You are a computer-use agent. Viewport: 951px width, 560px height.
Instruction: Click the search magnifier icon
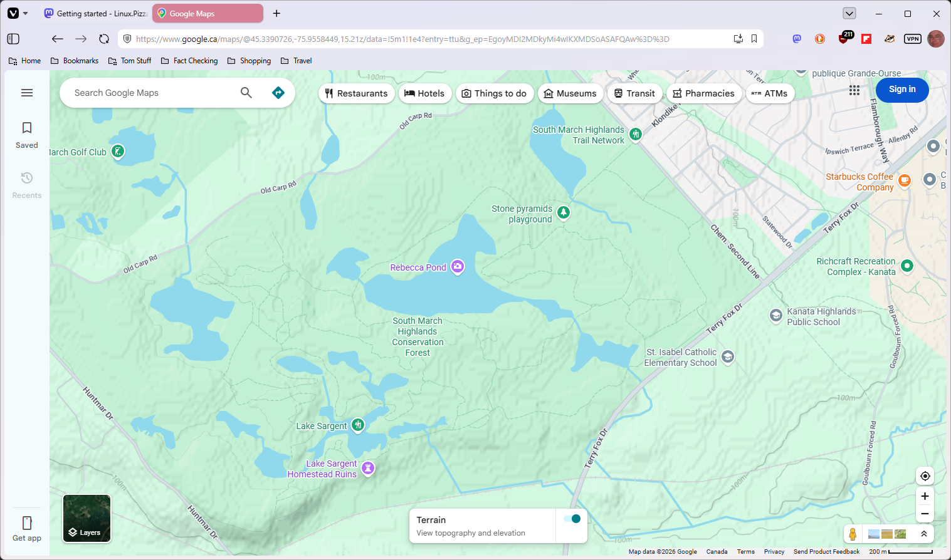(x=246, y=93)
